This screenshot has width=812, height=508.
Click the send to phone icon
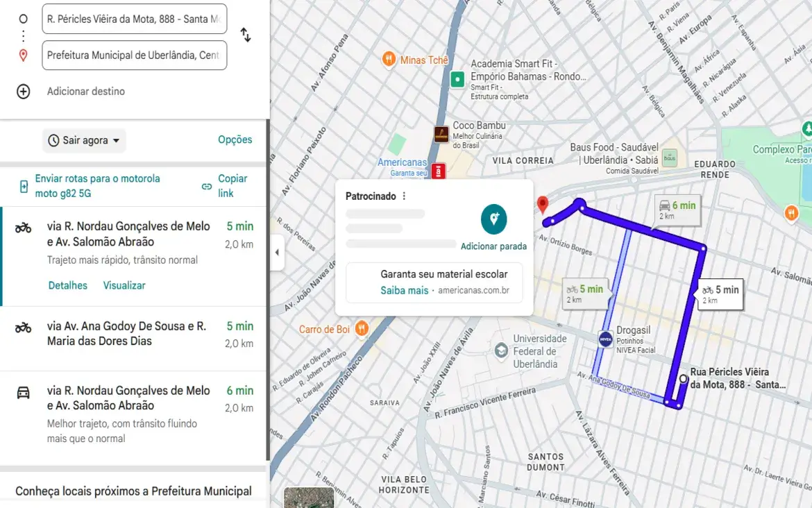pyautogui.click(x=24, y=186)
